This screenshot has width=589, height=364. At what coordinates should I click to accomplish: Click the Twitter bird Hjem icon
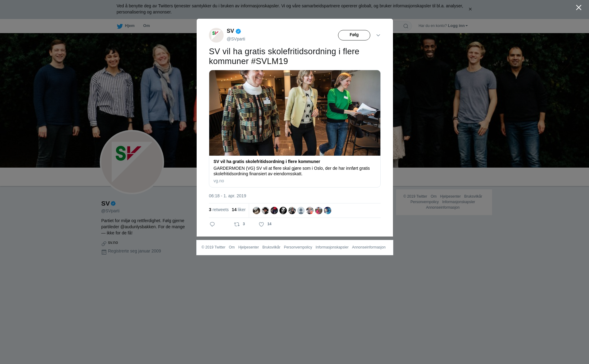point(120,26)
